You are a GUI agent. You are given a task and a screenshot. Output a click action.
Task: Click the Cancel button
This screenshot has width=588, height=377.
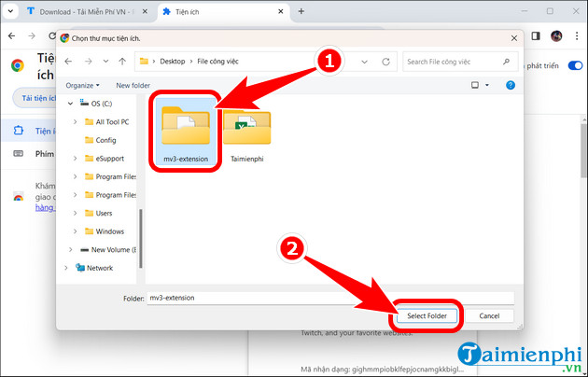coord(489,315)
